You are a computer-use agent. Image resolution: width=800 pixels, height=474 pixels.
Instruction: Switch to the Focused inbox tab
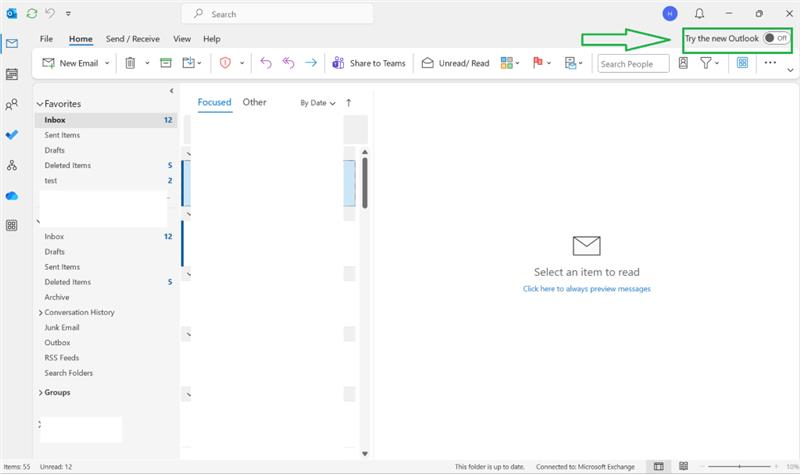pos(214,102)
